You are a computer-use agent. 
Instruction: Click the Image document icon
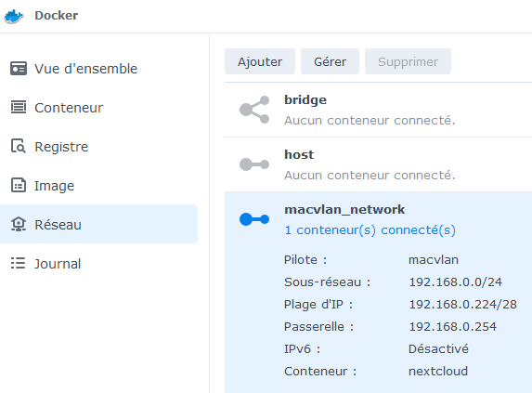point(19,185)
